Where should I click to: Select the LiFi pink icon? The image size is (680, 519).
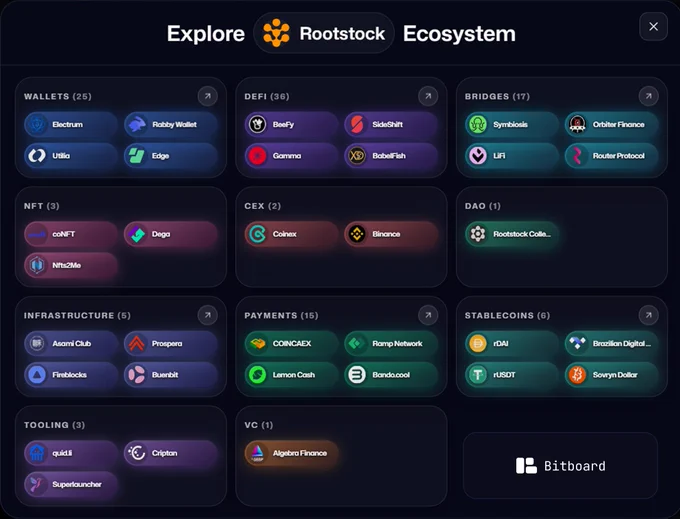click(x=478, y=156)
